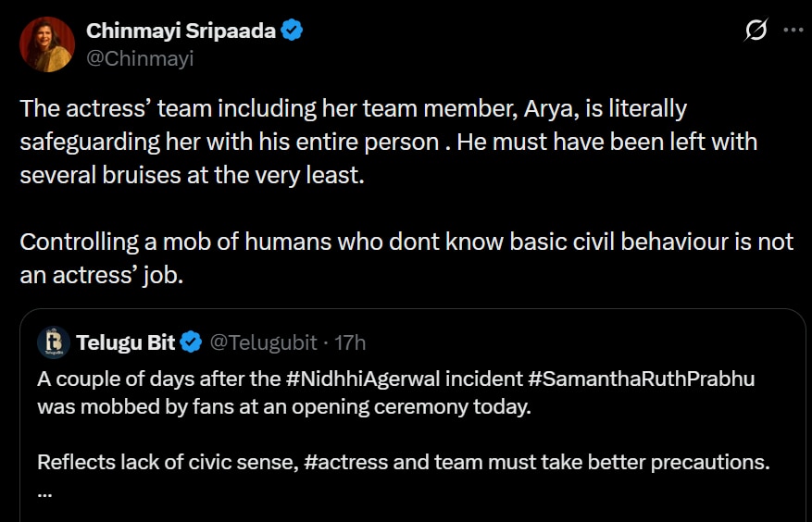Click Telugu Bit's verified badge

[x=191, y=342]
